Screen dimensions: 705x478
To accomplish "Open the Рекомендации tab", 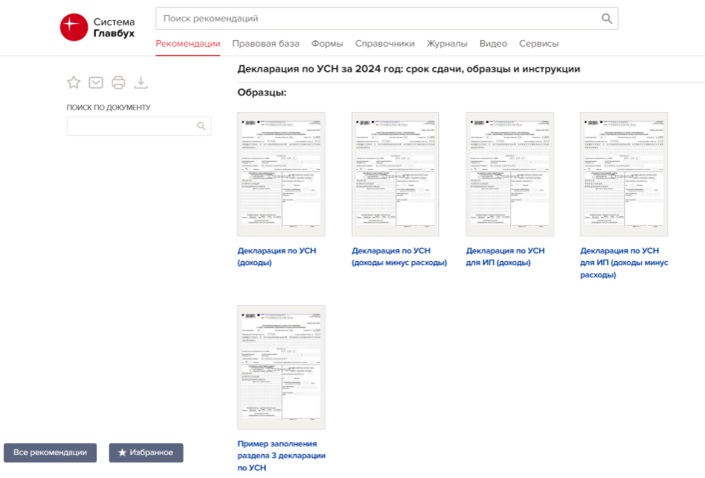I will [x=188, y=44].
